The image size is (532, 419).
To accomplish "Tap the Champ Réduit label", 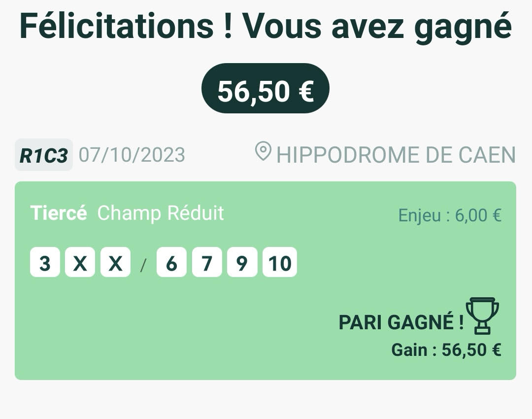I will coord(161,213).
